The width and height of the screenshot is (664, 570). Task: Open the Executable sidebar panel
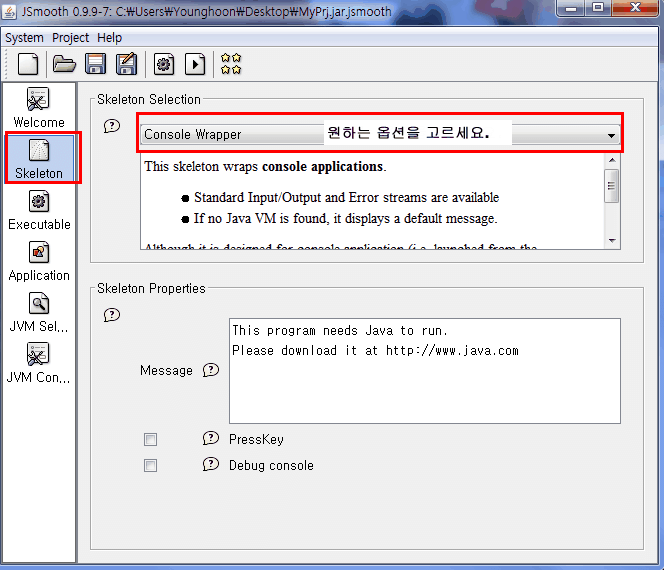39,210
